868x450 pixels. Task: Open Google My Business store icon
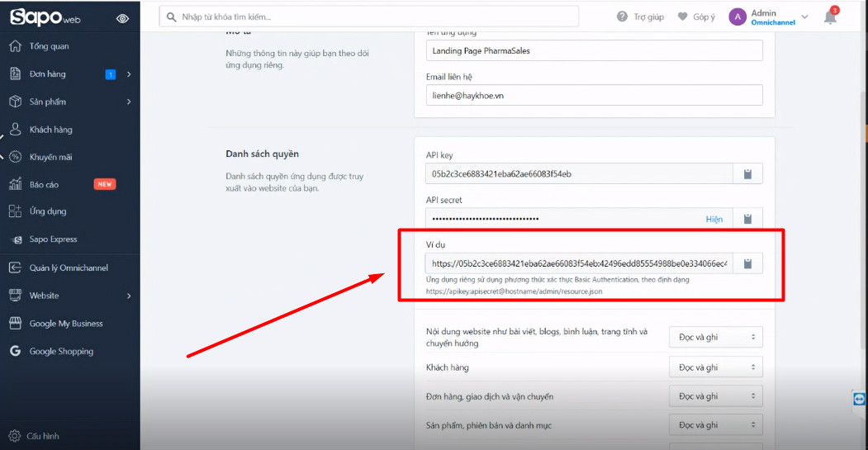[x=16, y=323]
